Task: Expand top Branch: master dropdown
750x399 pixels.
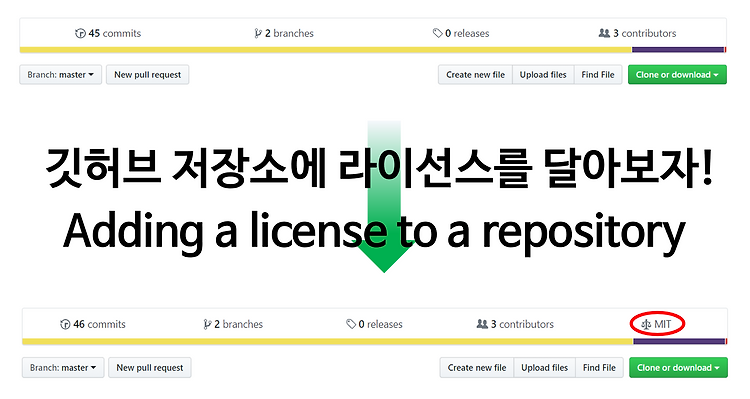Action: pyautogui.click(x=61, y=75)
